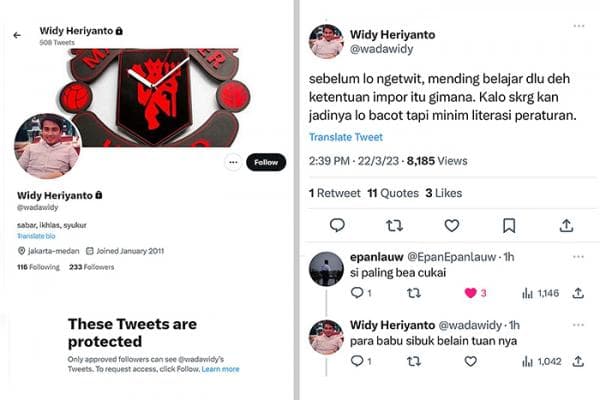Click Translate bio link under sabar, ikhlas, syukur
600x400 pixels.
pos(35,234)
